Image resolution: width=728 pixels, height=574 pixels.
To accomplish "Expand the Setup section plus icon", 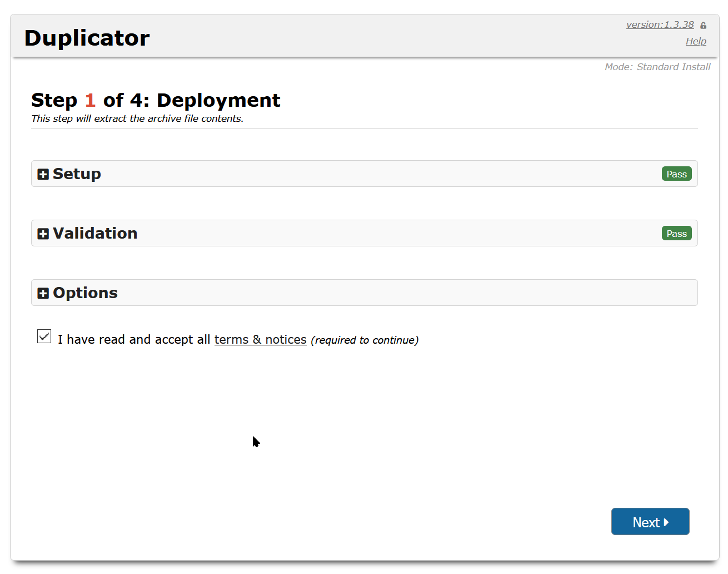I will [43, 174].
